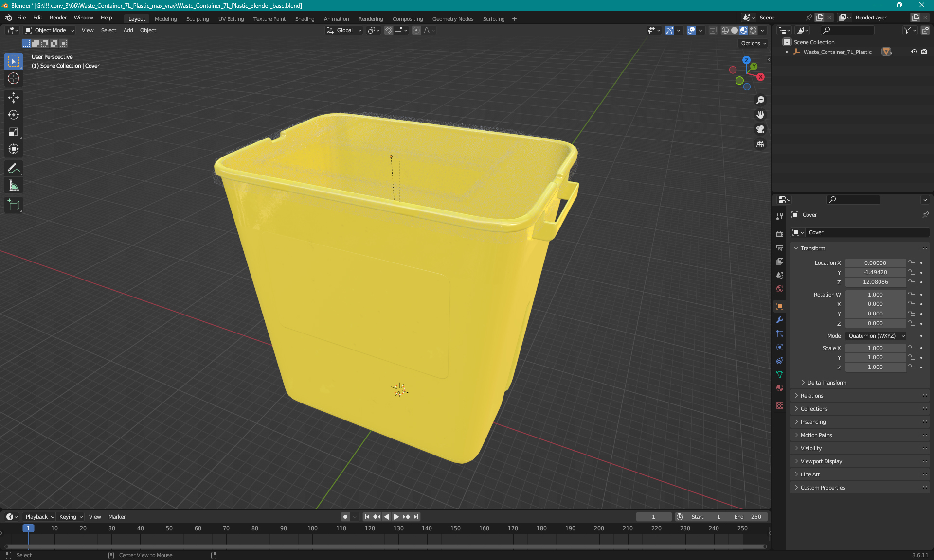Open the View Layer properties tab
The width and height of the screenshot is (934, 560).
pyautogui.click(x=780, y=261)
